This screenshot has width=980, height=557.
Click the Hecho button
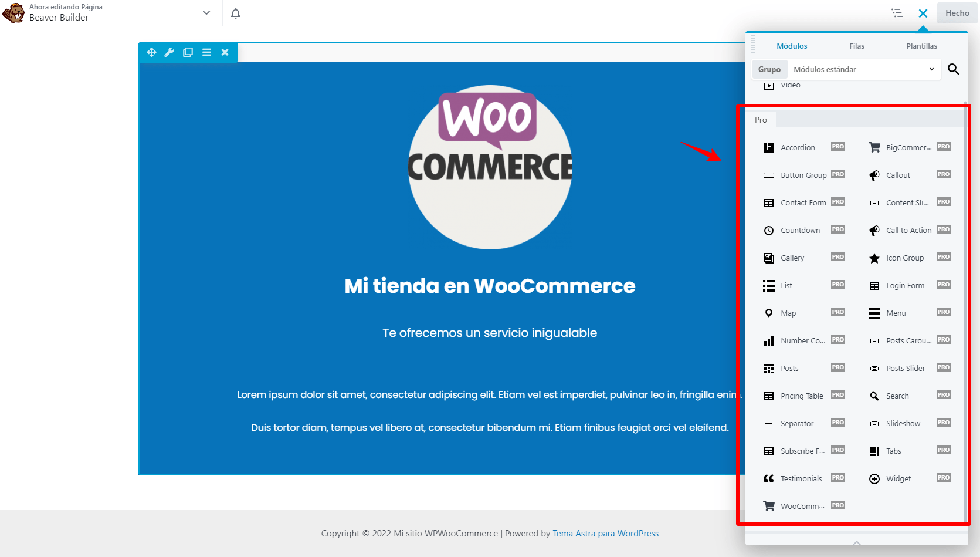tap(957, 12)
